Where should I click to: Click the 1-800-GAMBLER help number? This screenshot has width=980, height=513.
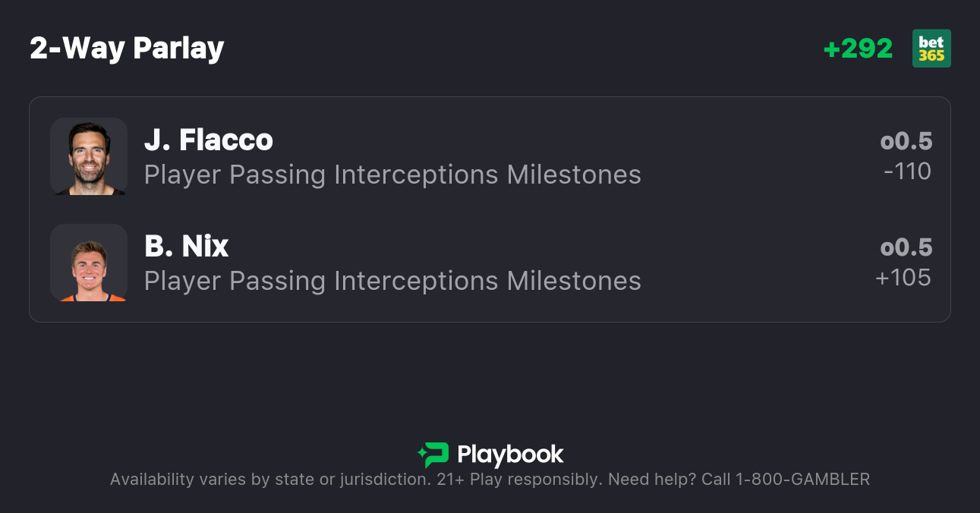(802, 480)
